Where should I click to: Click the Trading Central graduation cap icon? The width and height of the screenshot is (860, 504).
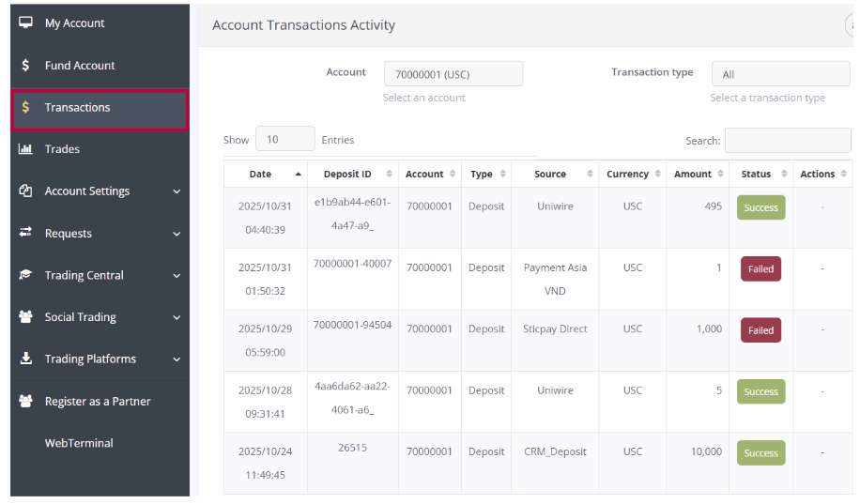25,275
